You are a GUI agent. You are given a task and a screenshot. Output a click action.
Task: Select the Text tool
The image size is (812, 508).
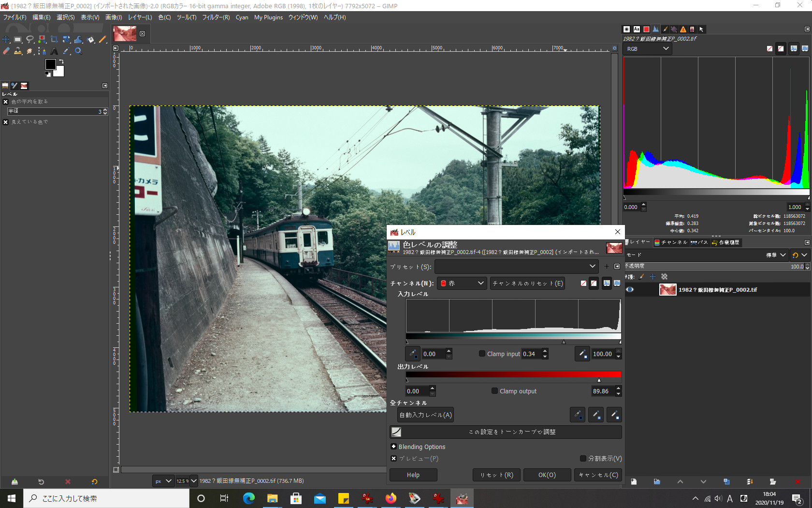coord(54,51)
